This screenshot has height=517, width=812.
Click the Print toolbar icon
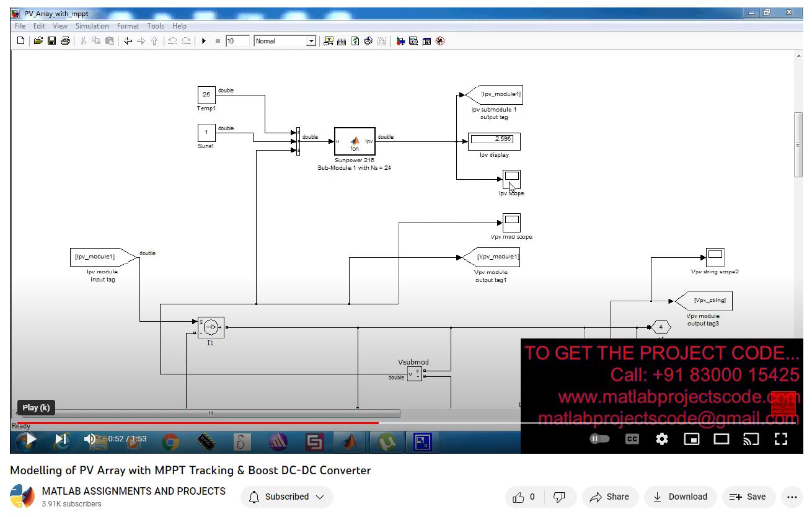65,41
